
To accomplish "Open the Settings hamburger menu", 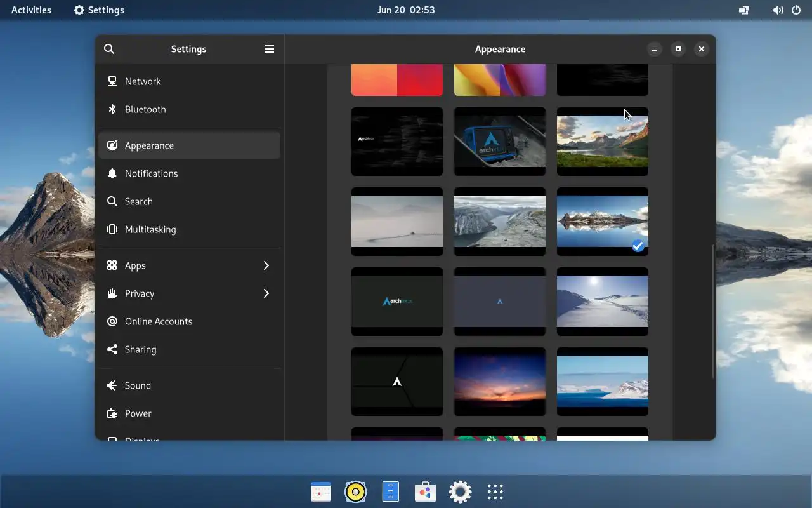I will [x=270, y=49].
